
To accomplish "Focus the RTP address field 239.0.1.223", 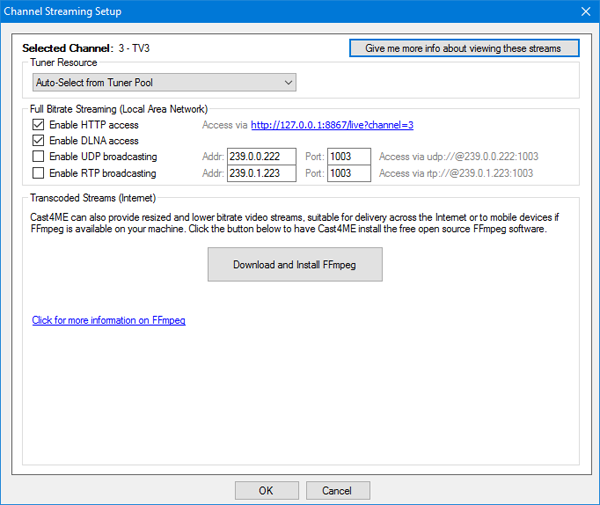I will (x=262, y=173).
